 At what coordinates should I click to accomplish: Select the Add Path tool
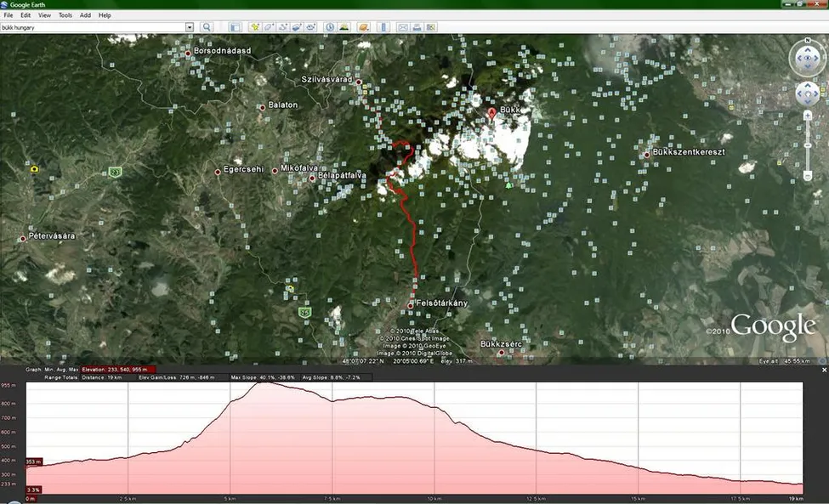(x=283, y=27)
